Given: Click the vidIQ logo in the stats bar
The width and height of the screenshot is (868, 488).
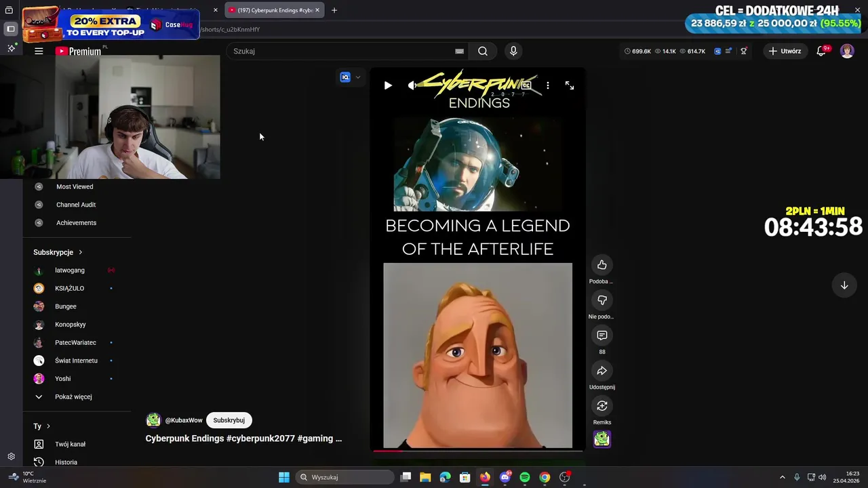Looking at the screenshot, I should 717,51.
